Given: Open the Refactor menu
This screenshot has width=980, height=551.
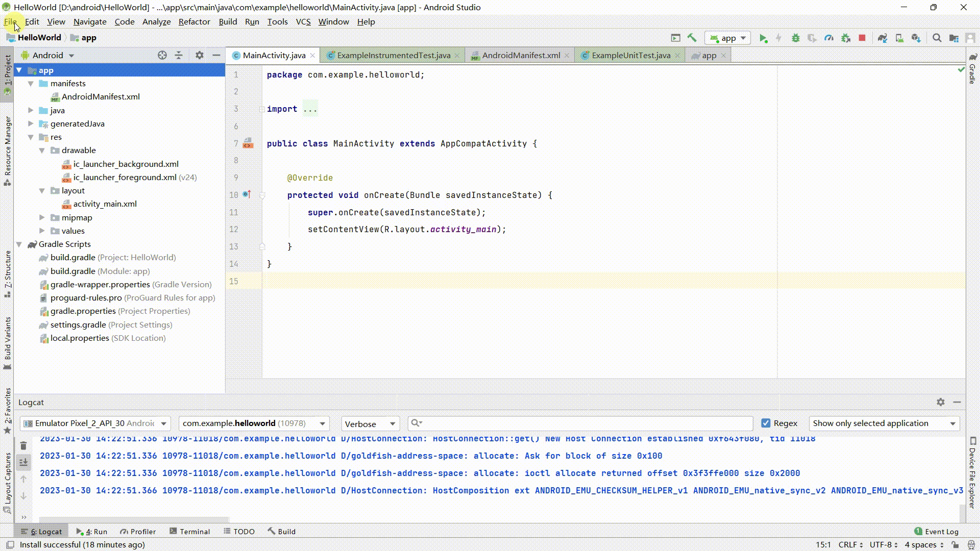Looking at the screenshot, I should click(194, 21).
